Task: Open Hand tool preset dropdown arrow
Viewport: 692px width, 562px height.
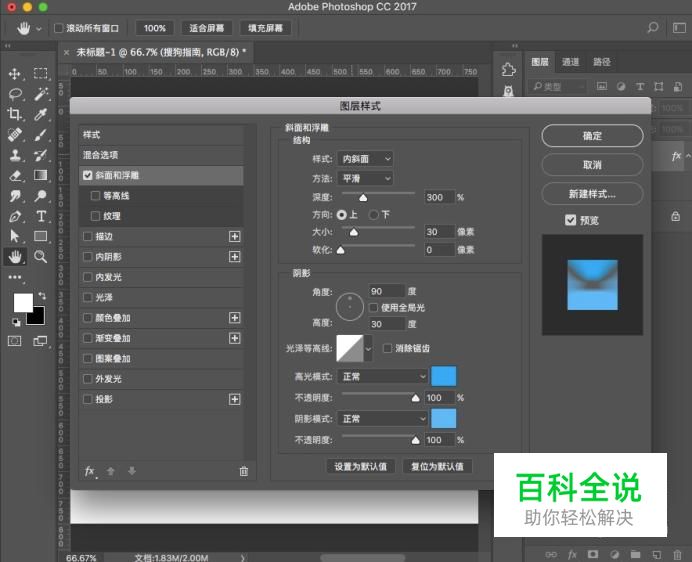Action: pos(39,29)
